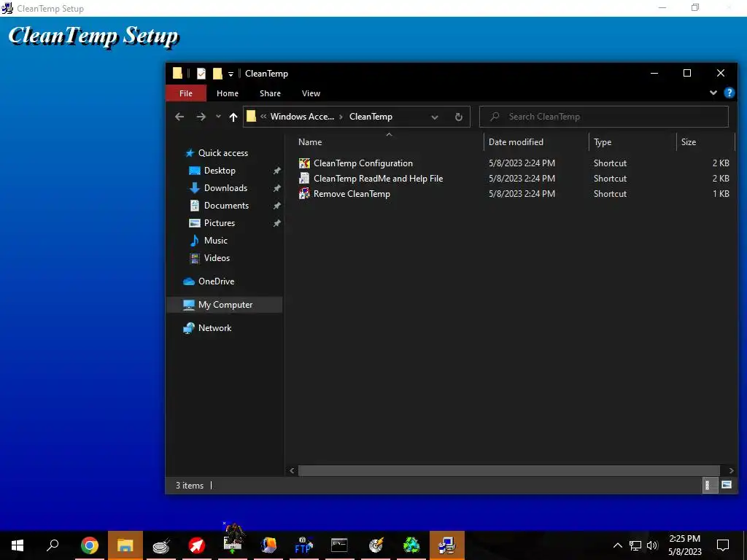Go up one folder level with the up arrow
This screenshot has height=560, width=747.
(233, 117)
